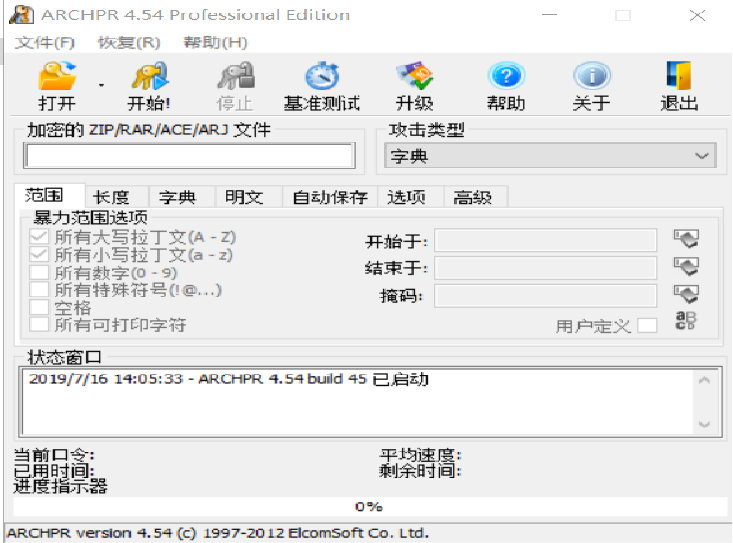This screenshot has width=733, height=543.
Task: Tick the 用户定义 checkbox
Action: (647, 325)
